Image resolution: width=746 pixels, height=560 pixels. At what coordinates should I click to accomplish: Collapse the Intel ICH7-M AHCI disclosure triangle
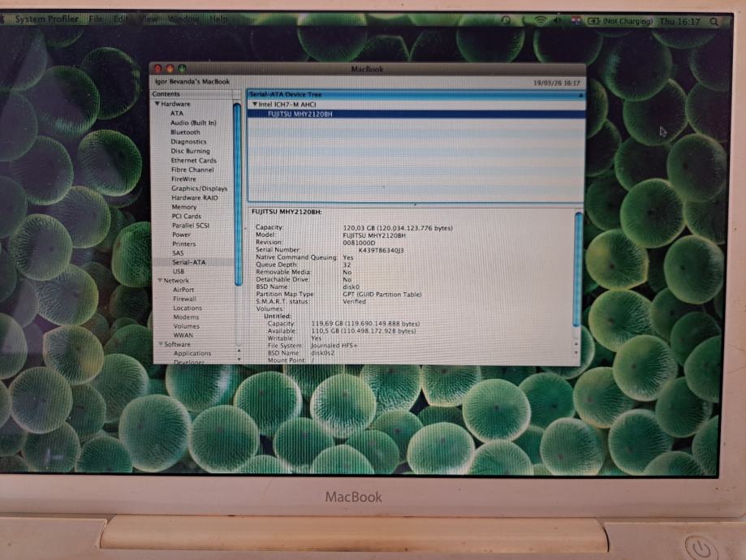coord(255,104)
